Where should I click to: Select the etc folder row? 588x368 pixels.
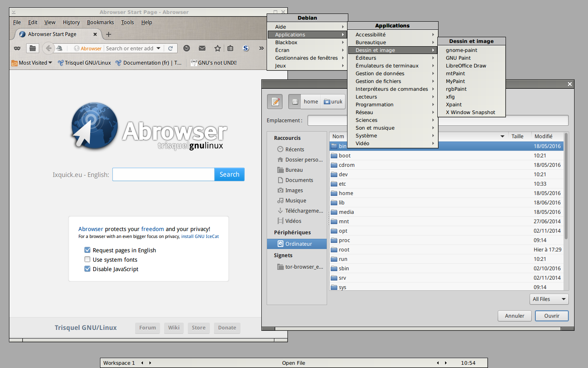(x=446, y=184)
